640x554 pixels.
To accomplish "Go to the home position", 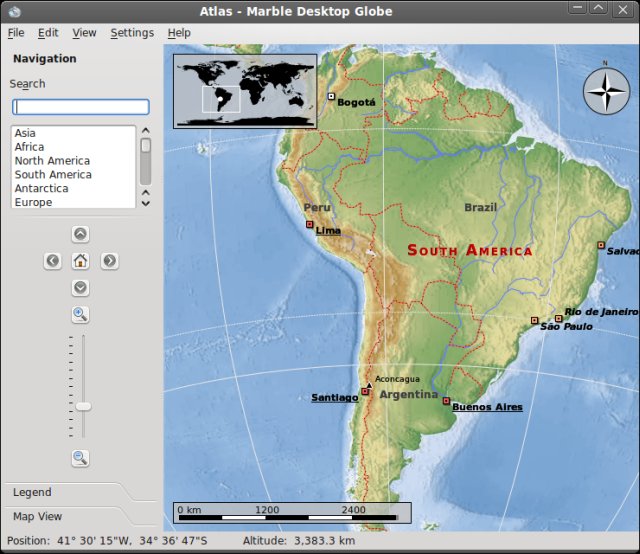I will (80, 260).
